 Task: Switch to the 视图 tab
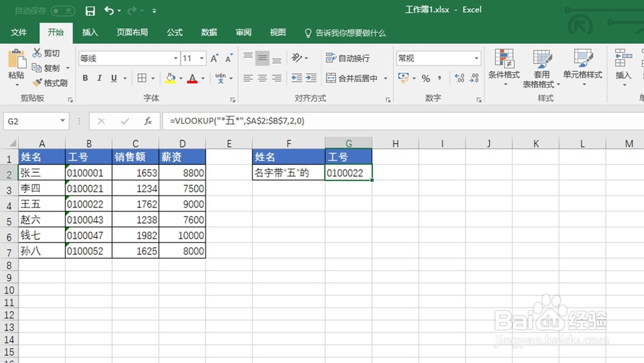pyautogui.click(x=278, y=32)
